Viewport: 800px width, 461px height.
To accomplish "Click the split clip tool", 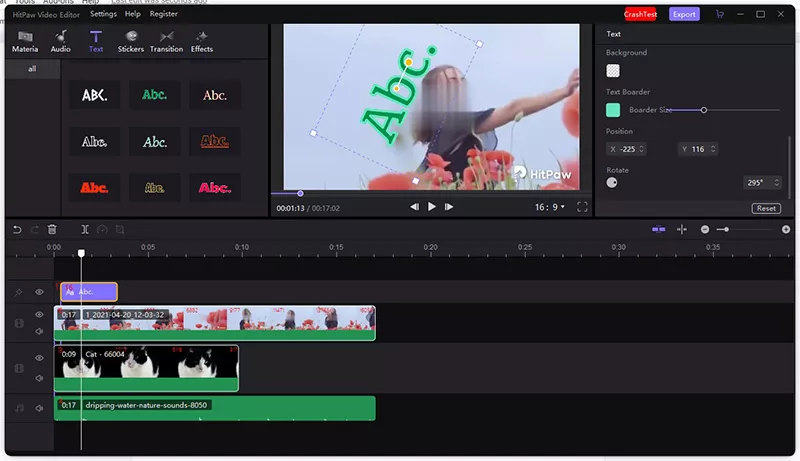I will pos(85,229).
